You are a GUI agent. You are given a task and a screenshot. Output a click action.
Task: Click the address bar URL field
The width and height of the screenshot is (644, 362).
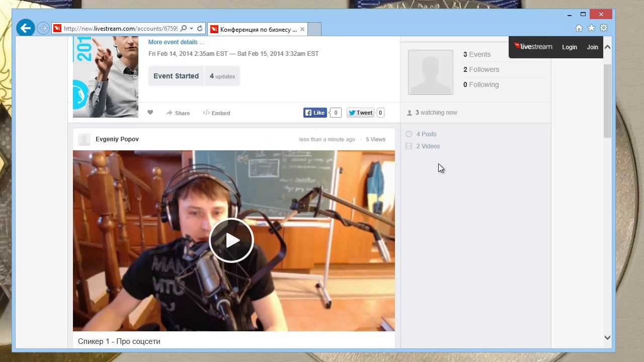click(120, 29)
